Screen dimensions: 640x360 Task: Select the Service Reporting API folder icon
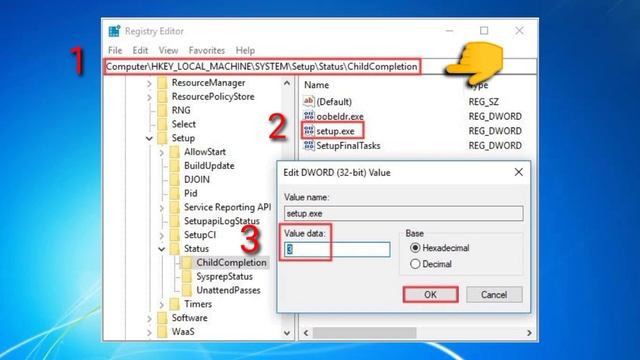[175, 207]
